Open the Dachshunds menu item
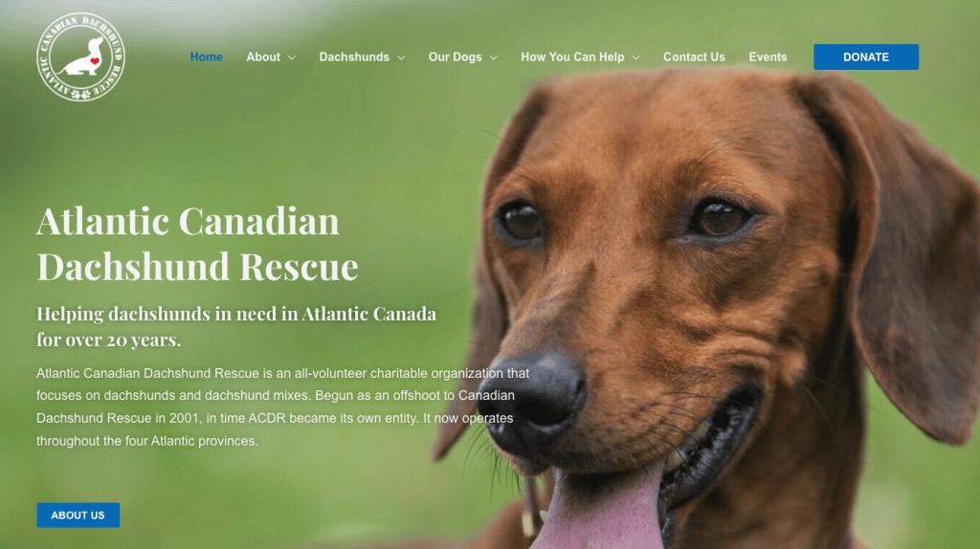 pos(354,56)
